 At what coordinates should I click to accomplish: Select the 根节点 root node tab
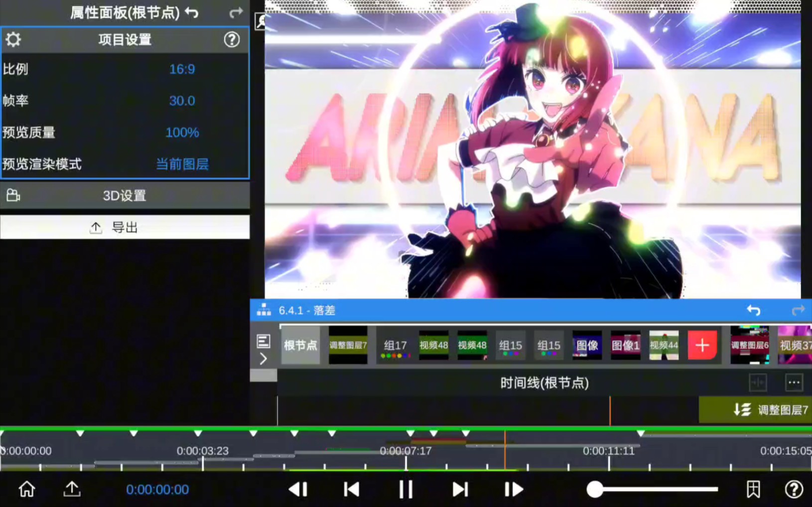click(300, 345)
